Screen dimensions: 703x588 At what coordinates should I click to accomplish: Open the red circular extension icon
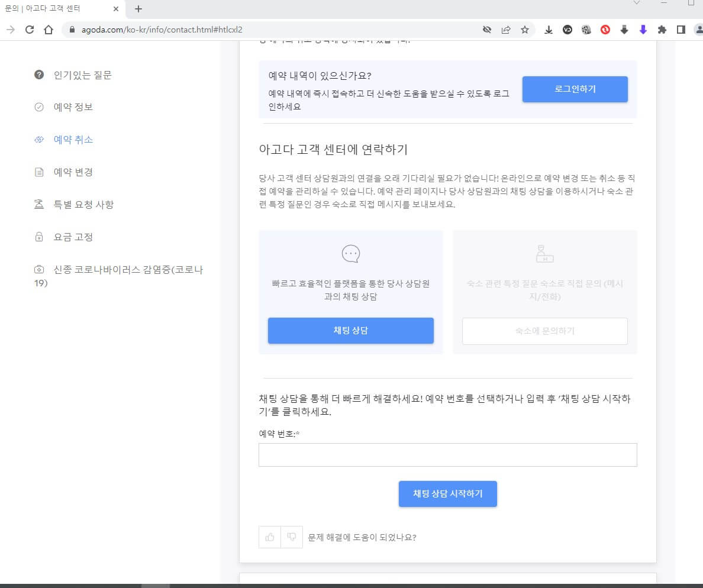(x=605, y=30)
